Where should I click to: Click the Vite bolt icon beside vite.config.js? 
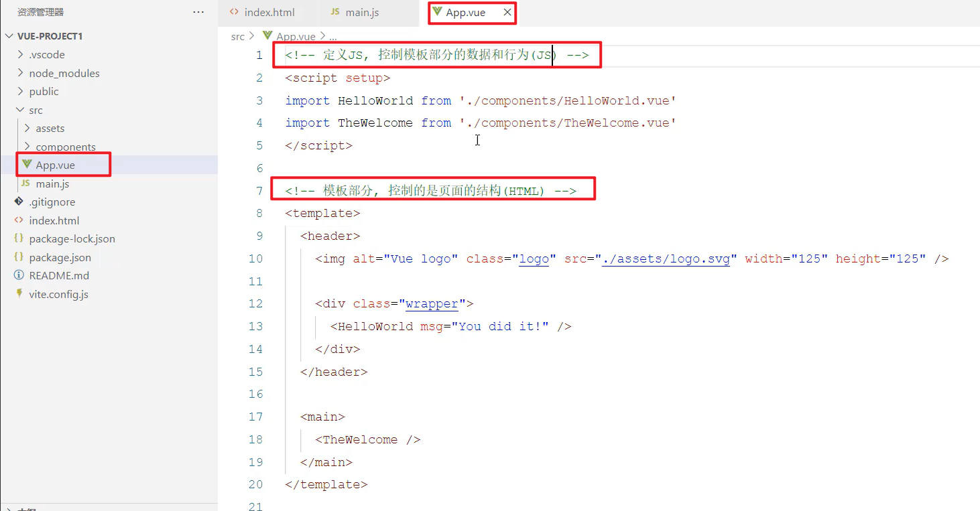(19, 294)
